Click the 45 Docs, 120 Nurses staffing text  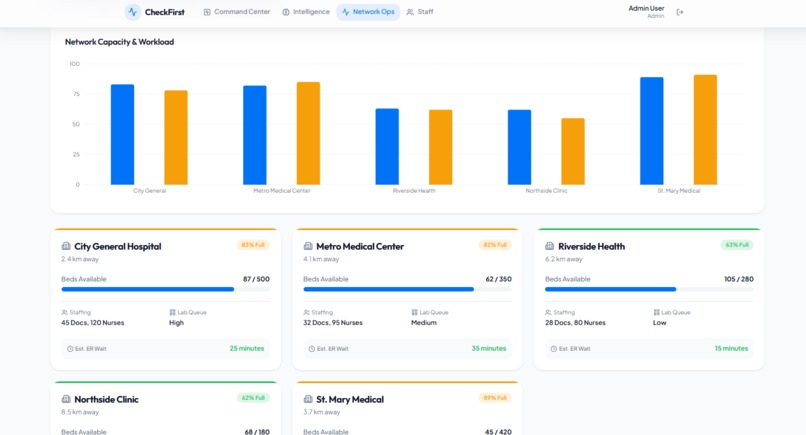coord(93,323)
